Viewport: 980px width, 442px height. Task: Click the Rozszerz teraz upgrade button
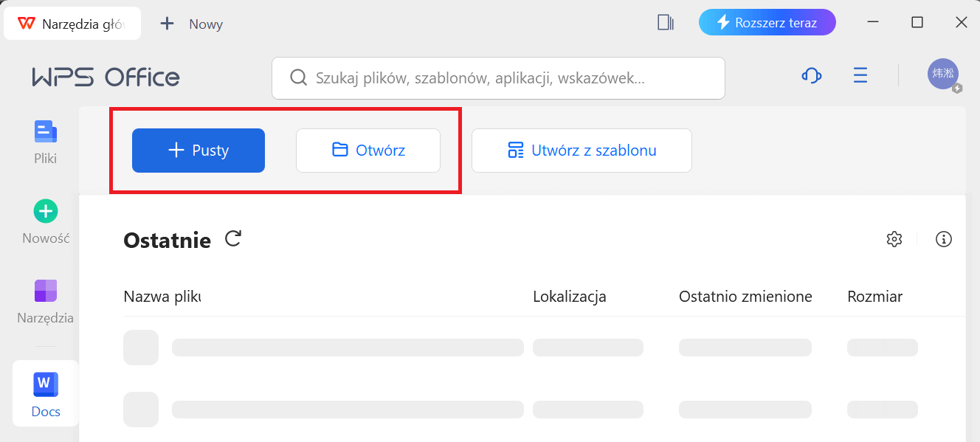pyautogui.click(x=767, y=22)
